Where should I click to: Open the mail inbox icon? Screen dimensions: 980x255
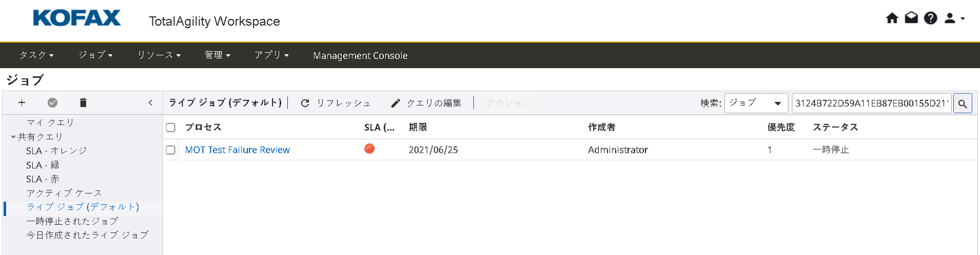tap(911, 18)
